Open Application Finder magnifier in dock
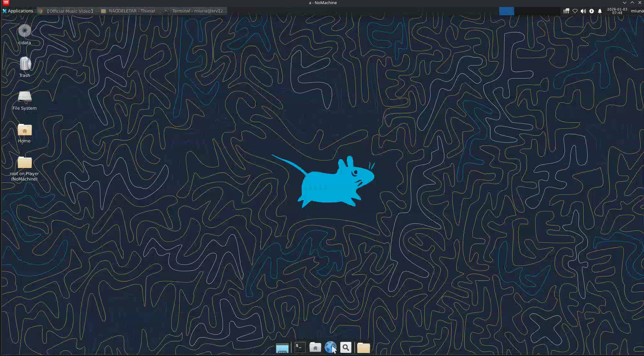 (x=346, y=347)
